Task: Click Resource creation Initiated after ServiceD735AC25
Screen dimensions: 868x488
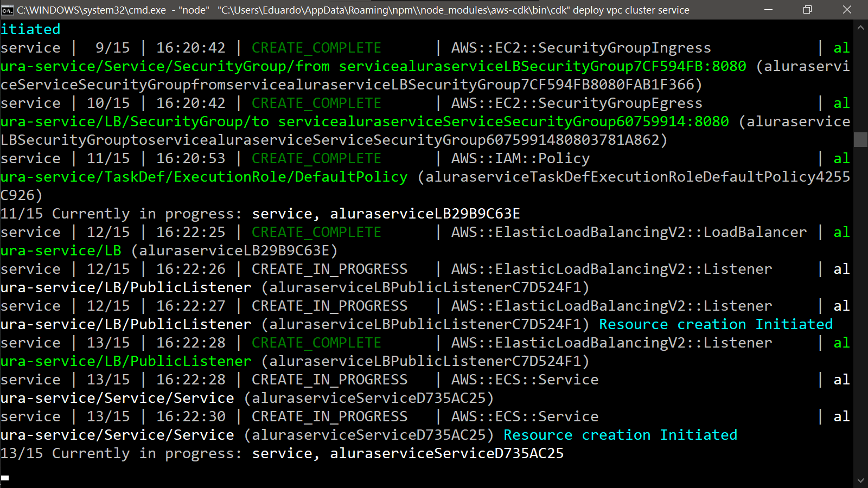Action: [x=620, y=435]
